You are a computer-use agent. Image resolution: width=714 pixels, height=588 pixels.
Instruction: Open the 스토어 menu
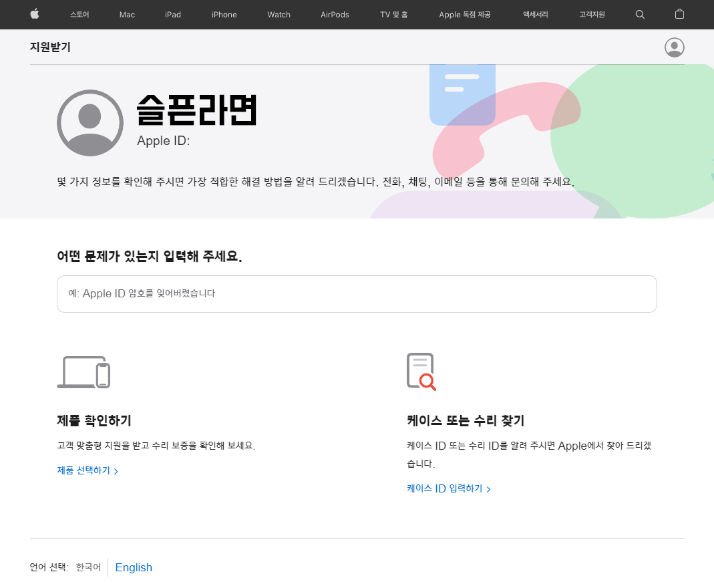coord(79,15)
